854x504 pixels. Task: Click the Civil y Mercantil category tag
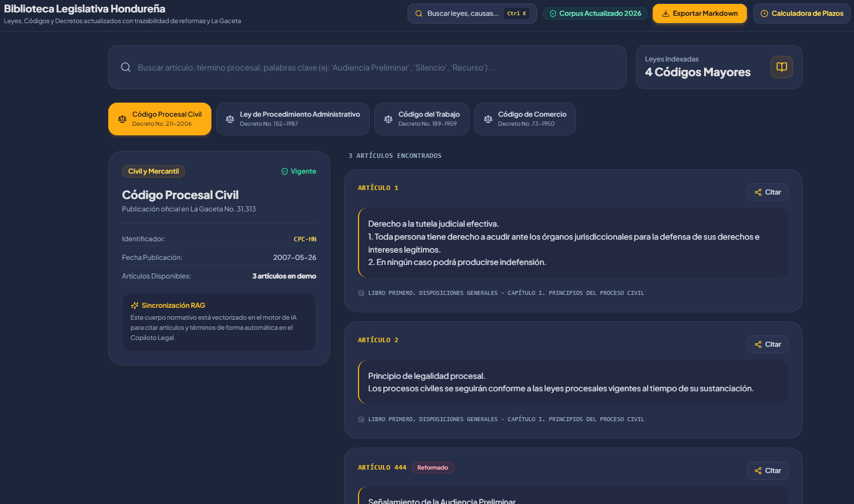tap(153, 171)
